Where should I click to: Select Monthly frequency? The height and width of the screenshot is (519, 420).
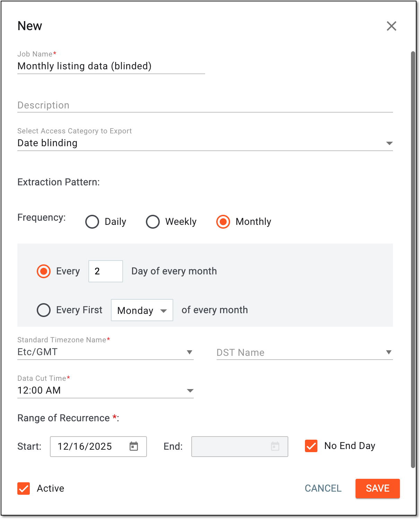click(223, 222)
